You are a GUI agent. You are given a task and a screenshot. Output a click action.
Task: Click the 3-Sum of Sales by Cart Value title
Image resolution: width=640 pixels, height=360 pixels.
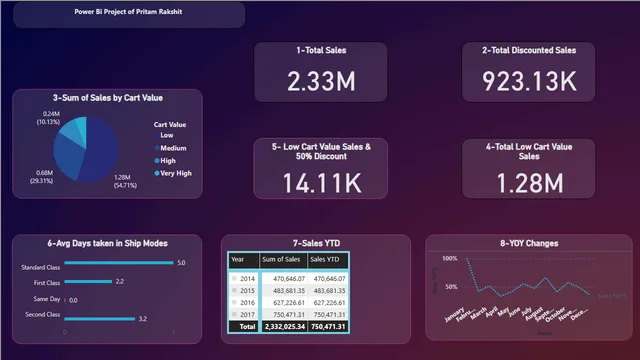click(108, 98)
